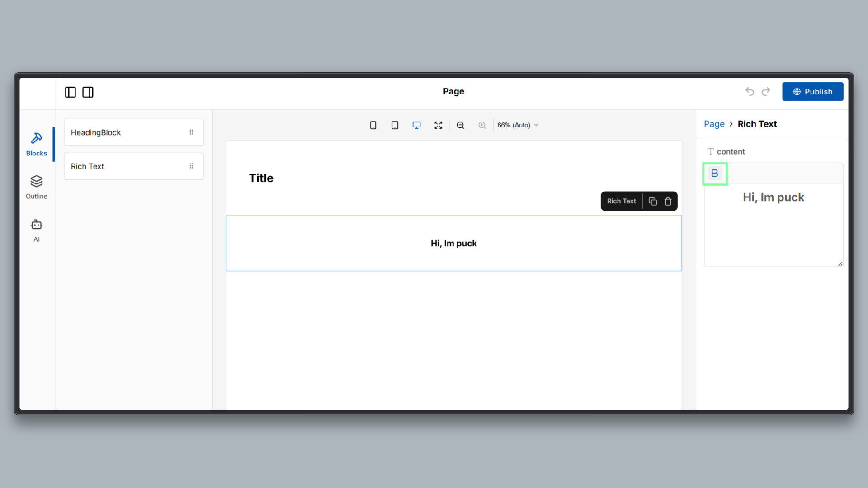Screen dimensions: 868x488
Task: Enter fullscreen preview mode
Action: 438,125
